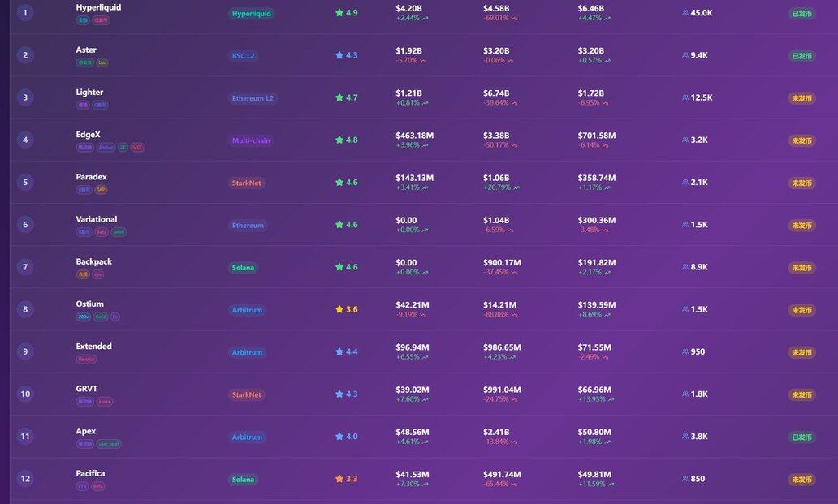Click the users icon in the Backpack row
The width and height of the screenshot is (838, 504).
pos(685,267)
